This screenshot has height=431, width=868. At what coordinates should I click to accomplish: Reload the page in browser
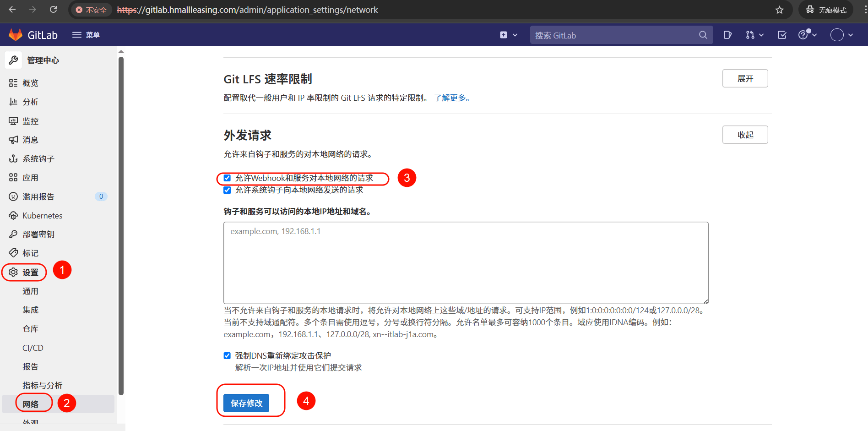54,10
